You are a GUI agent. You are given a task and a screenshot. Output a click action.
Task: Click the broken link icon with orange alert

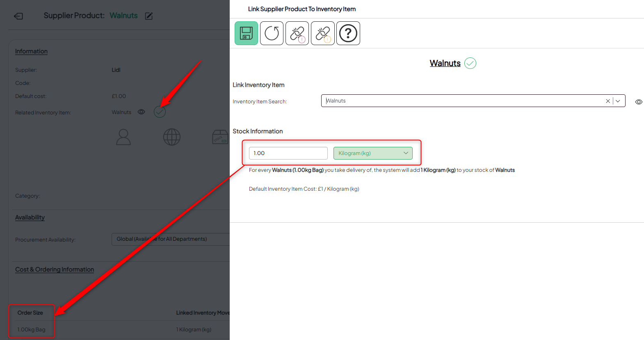pos(322,33)
